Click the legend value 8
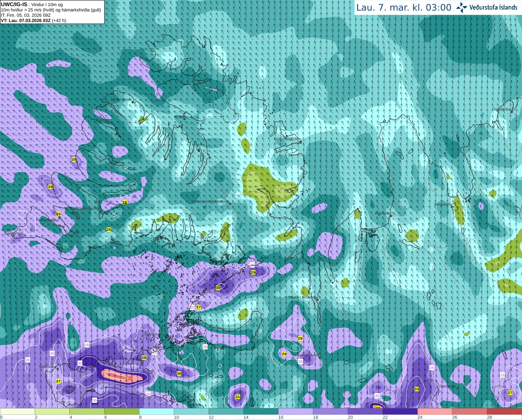Viewport: 522px width, 420px height. (141, 417)
